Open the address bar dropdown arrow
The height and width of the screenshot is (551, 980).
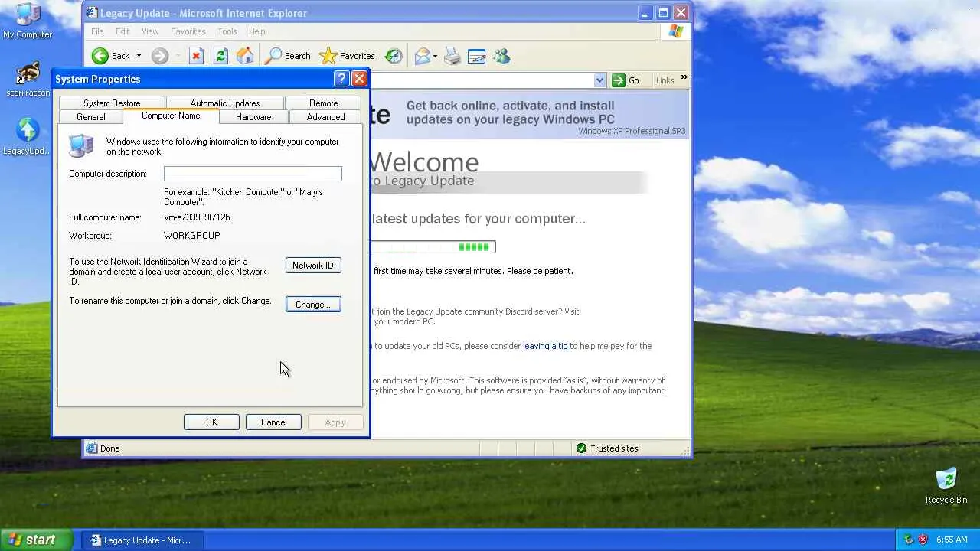599,80
